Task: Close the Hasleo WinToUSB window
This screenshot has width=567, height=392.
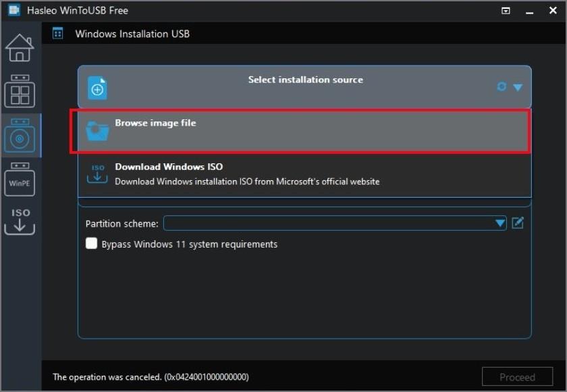Action: coord(553,11)
